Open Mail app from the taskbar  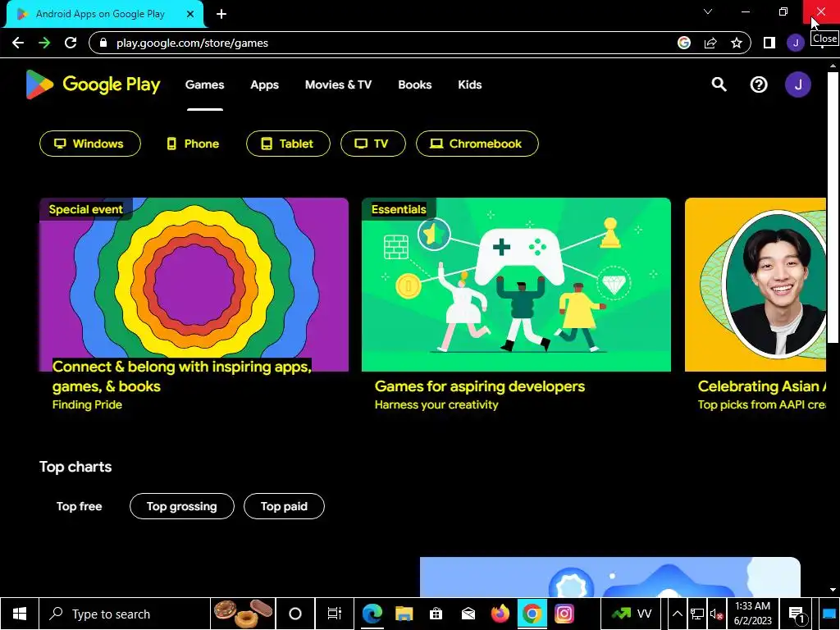[468, 614]
